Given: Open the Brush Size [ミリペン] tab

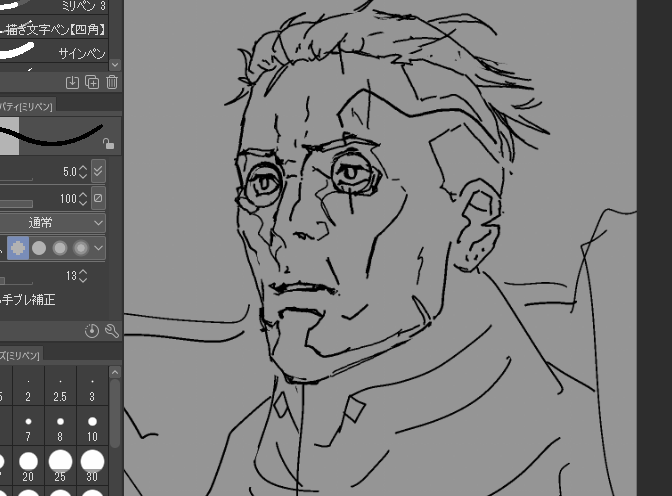Looking at the screenshot, I should [20, 355].
